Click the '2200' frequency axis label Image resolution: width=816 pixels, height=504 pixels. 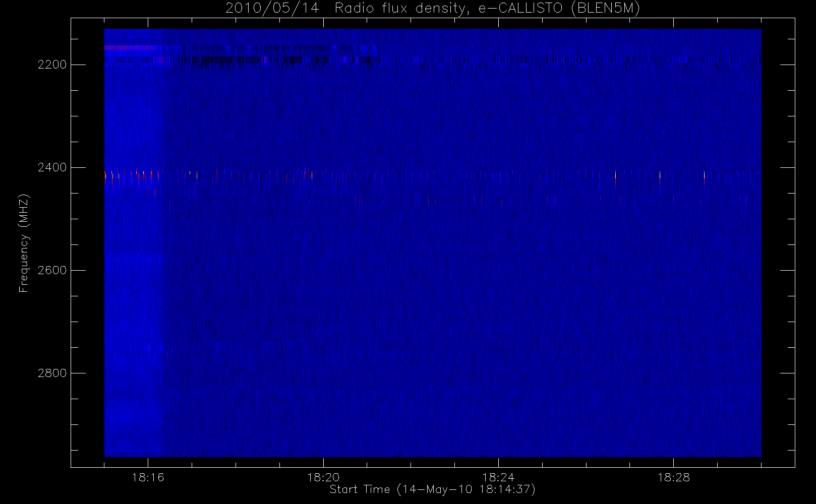pyautogui.click(x=52, y=65)
